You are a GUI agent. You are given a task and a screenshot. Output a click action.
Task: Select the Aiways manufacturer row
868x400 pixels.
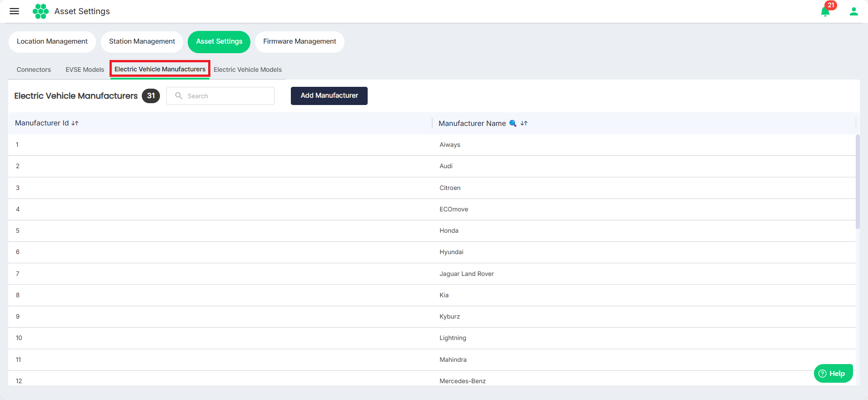click(x=432, y=145)
